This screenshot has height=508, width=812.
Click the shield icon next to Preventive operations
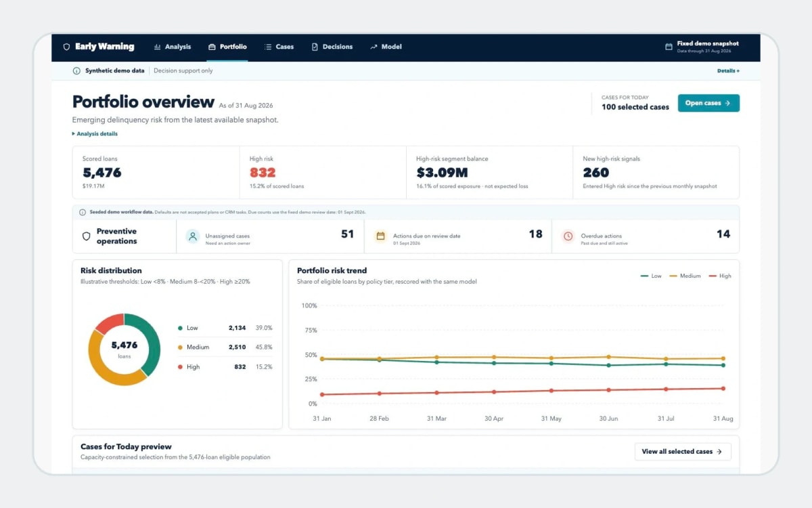coord(86,236)
